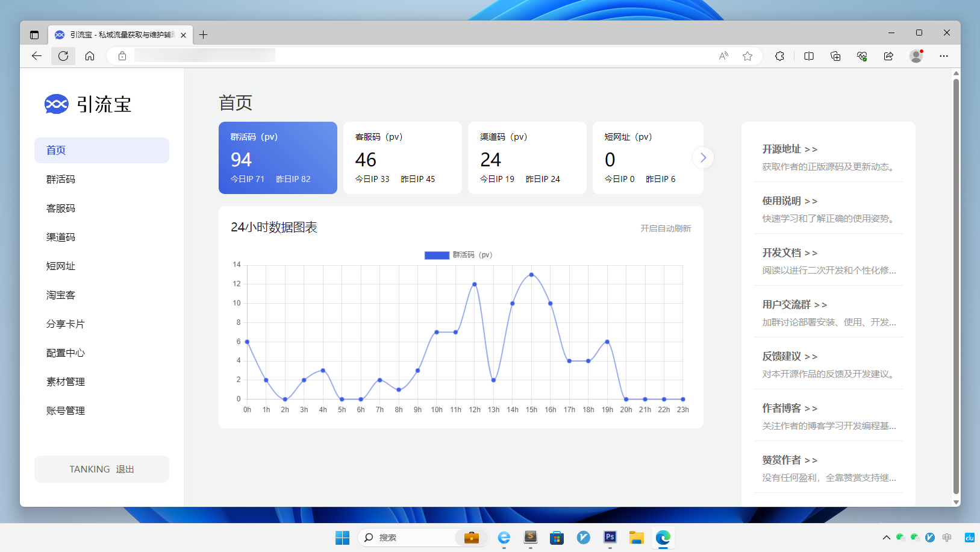Launch Photoshop from the taskbar
980x552 pixels.
coord(610,538)
